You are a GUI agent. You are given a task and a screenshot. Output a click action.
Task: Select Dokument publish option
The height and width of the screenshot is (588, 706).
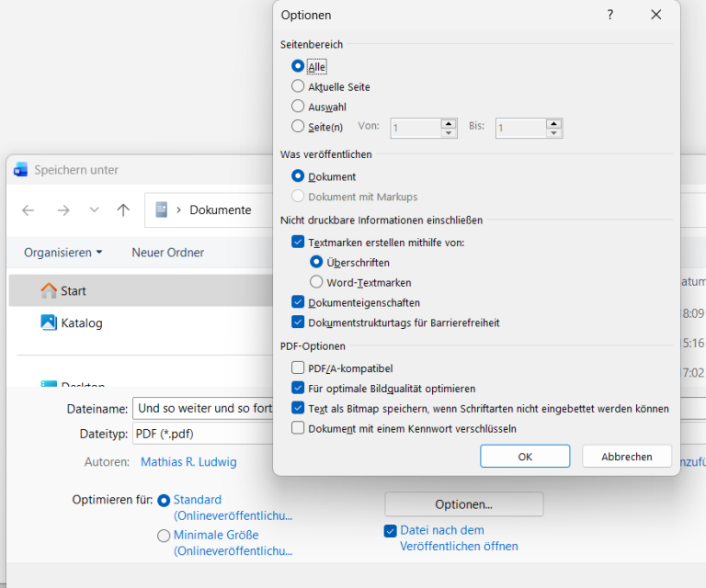pos(298,175)
